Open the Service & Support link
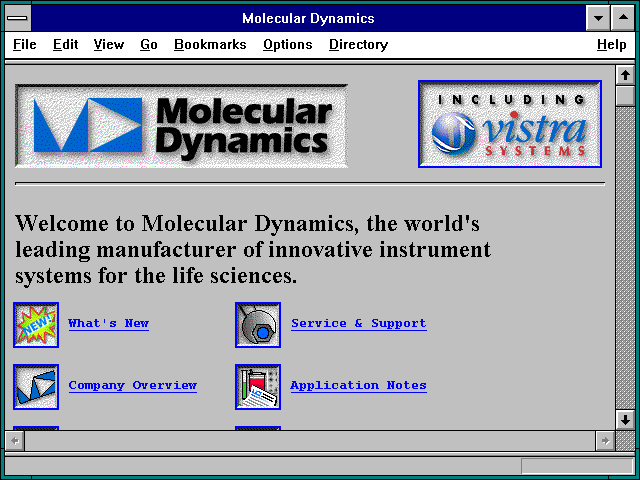Screen dimensions: 640x480 tap(359, 323)
